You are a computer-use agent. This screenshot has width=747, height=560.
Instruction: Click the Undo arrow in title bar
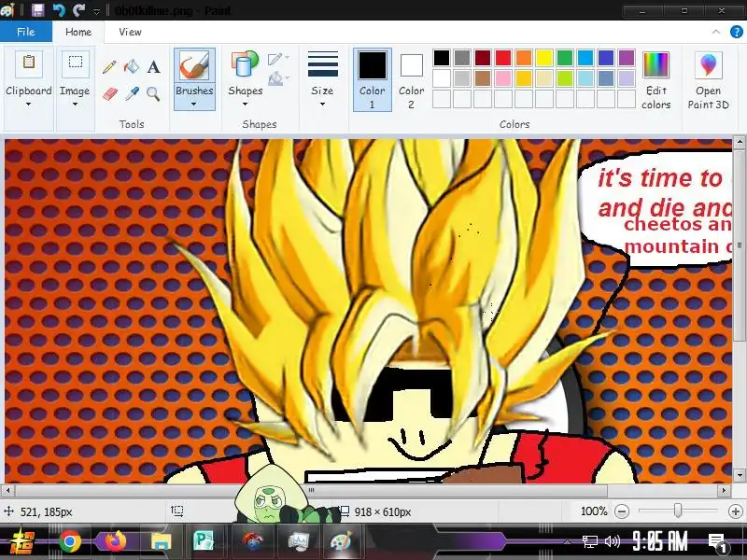pyautogui.click(x=59, y=9)
